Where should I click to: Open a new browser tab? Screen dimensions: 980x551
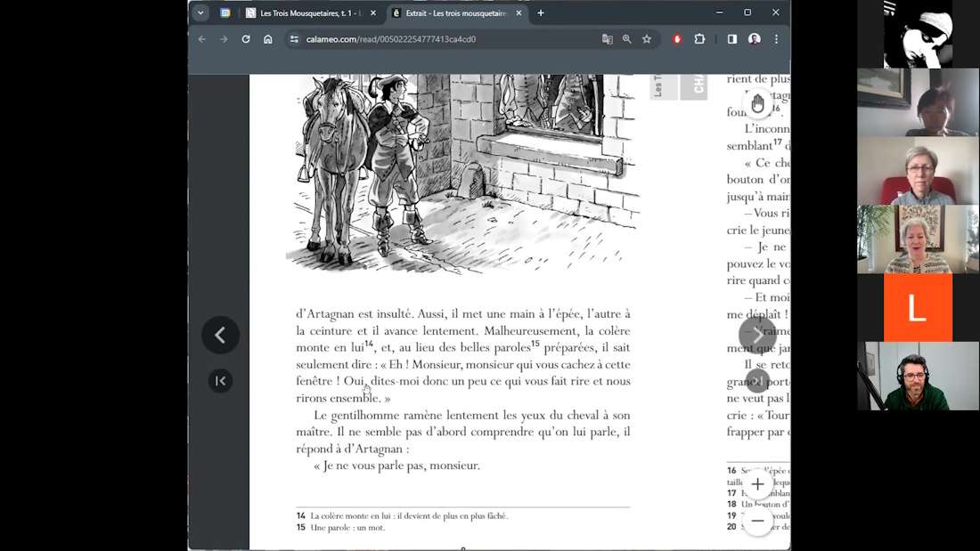click(x=541, y=12)
